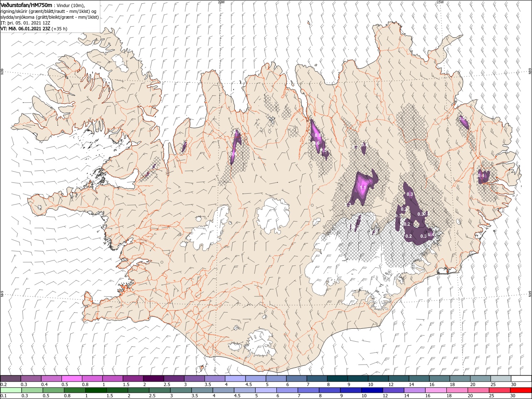Pick the darkest green 1 swatch in the lower legend
532x399 pixels.
pyautogui.click(x=96, y=390)
